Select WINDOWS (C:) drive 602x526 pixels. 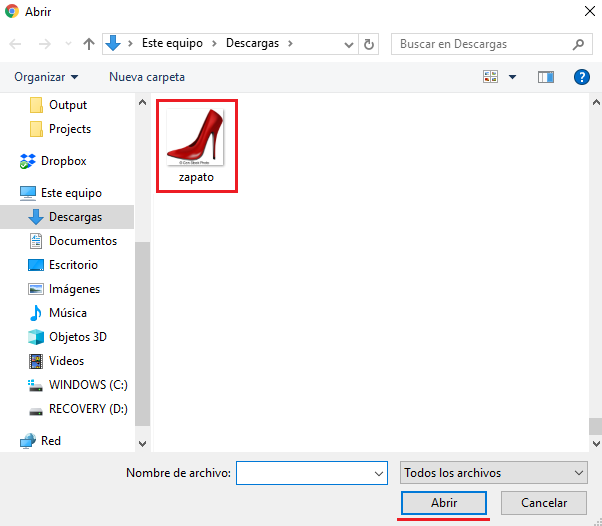pos(87,385)
